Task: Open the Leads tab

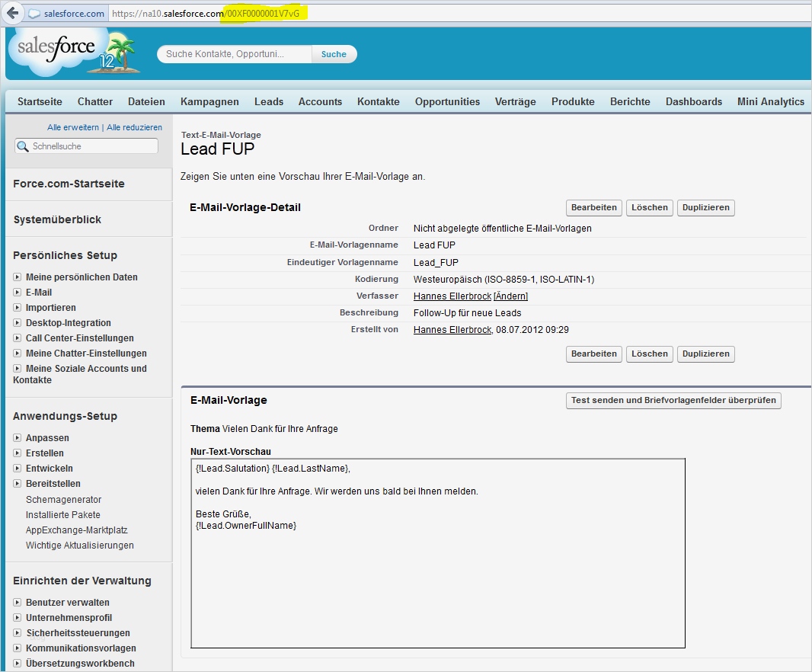Action: [269, 101]
